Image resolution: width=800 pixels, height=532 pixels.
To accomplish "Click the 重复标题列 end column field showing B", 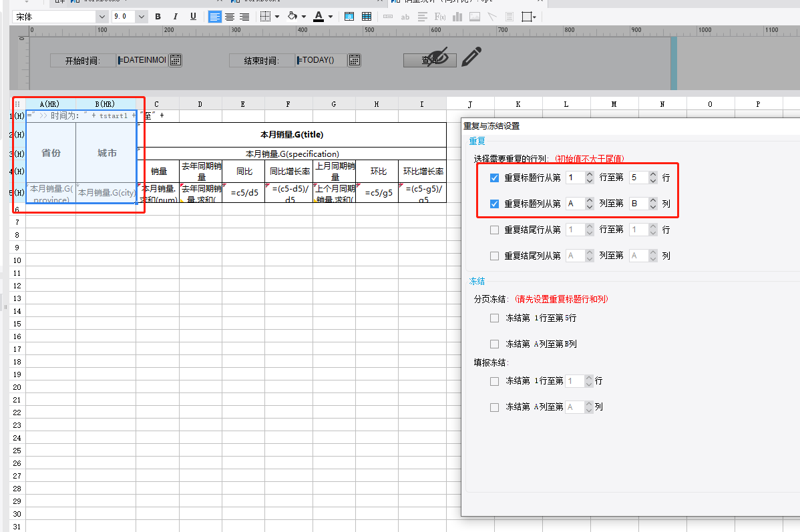I will pos(639,204).
